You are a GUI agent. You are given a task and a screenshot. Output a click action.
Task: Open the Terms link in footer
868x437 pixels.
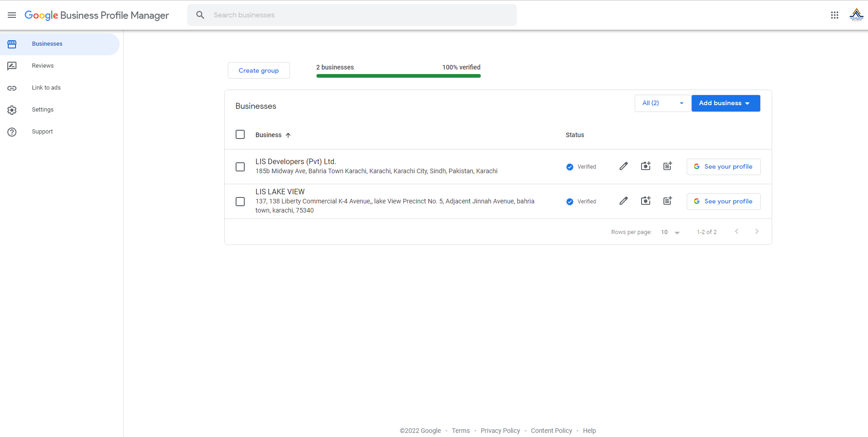click(461, 431)
